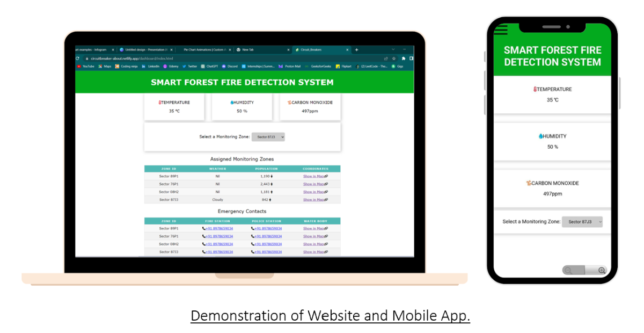Show Sector 89P1 water body in map
Image resolution: width=644 pixels, height=333 pixels.
pos(315,228)
